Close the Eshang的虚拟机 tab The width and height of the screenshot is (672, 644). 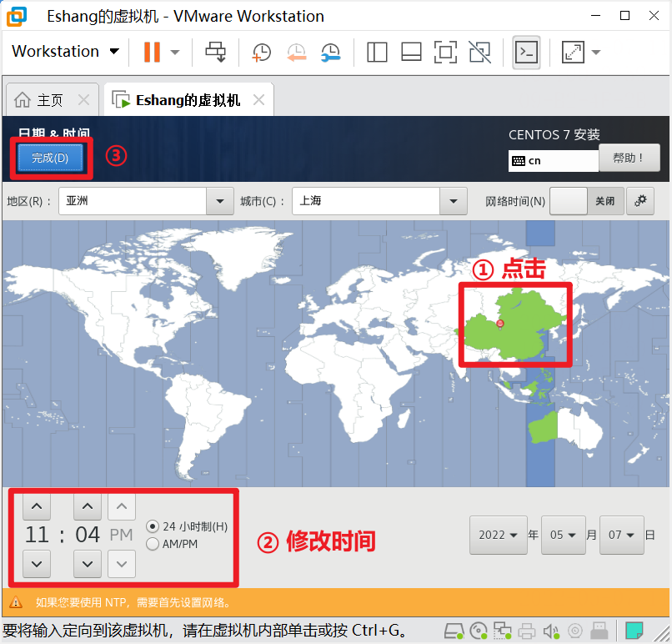258,100
